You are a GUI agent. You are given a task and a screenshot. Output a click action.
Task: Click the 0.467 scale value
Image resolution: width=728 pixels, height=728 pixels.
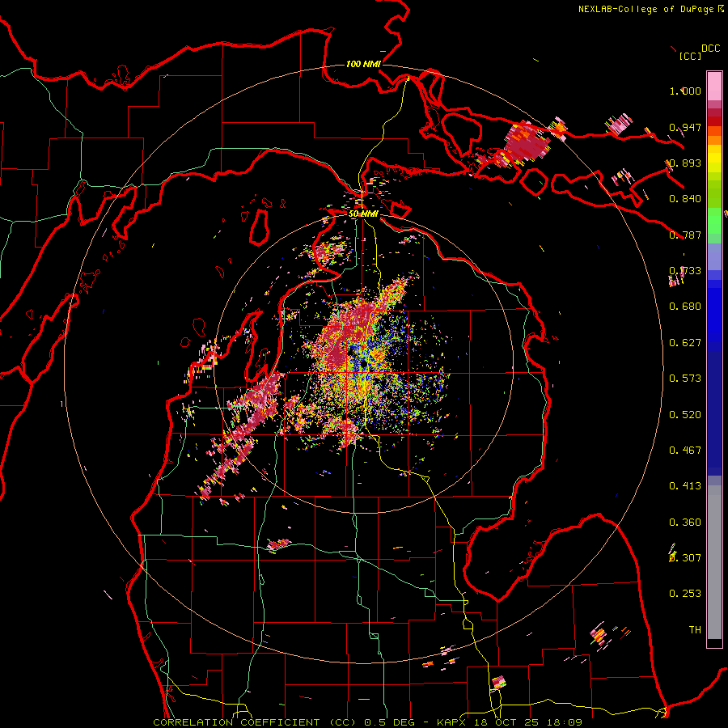685,451
